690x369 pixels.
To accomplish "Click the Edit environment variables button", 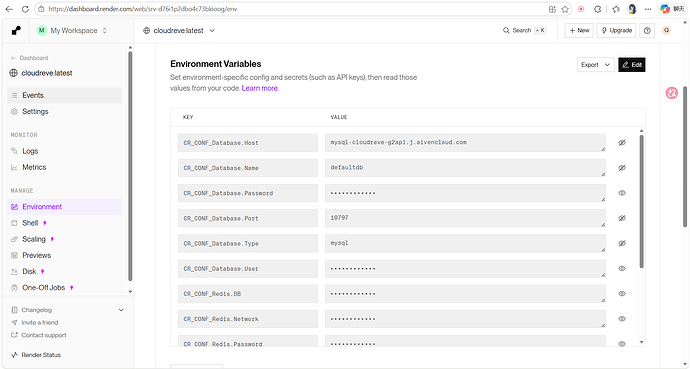I will (632, 65).
